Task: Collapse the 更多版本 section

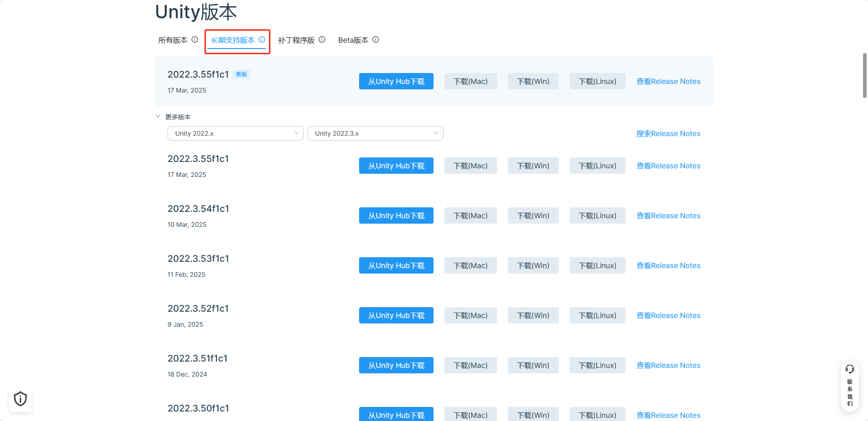Action: click(158, 116)
